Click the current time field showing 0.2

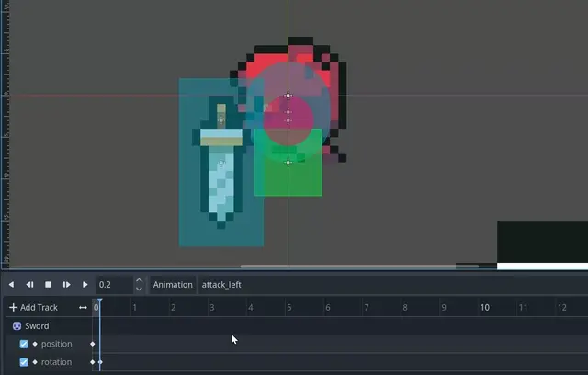[113, 285]
